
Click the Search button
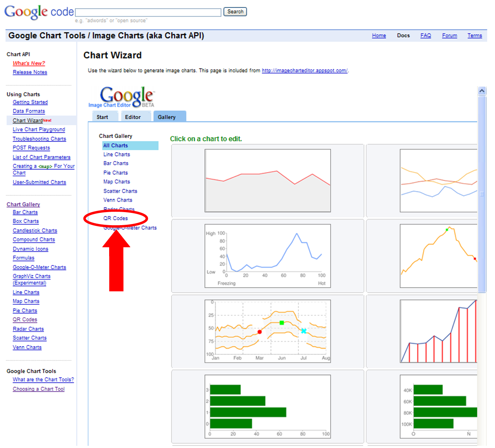[235, 12]
